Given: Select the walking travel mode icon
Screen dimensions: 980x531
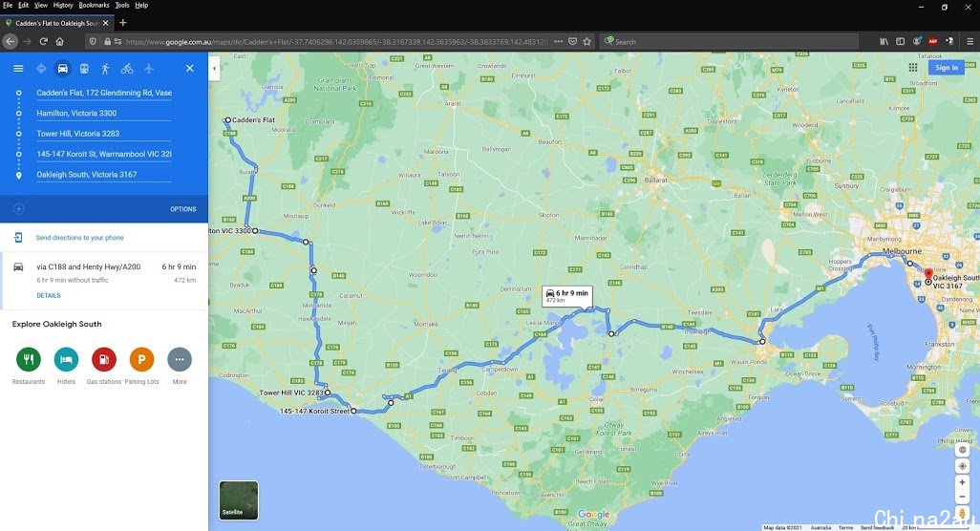Looking at the screenshot, I should coord(105,68).
